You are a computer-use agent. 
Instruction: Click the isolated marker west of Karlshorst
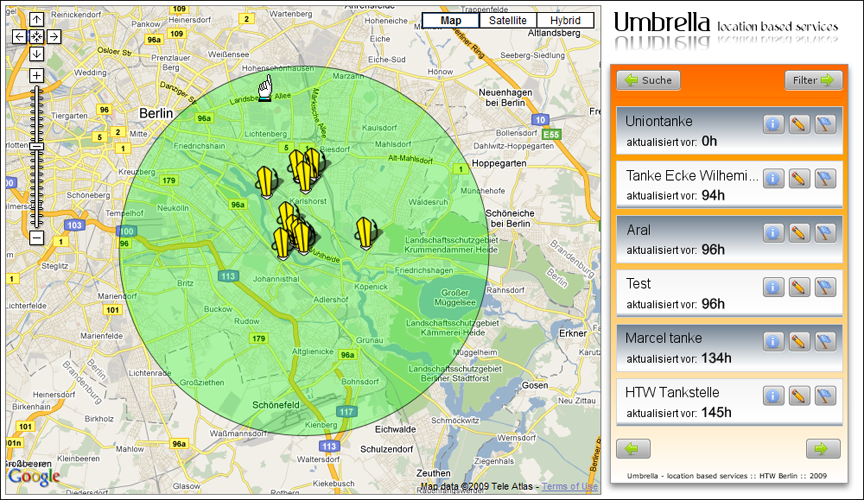[x=266, y=182]
